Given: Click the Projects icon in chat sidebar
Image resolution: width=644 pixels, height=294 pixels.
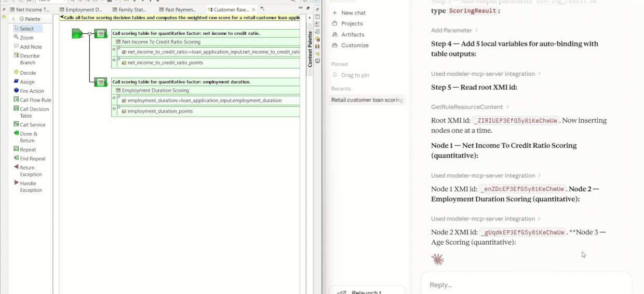Looking at the screenshot, I should tap(335, 23).
